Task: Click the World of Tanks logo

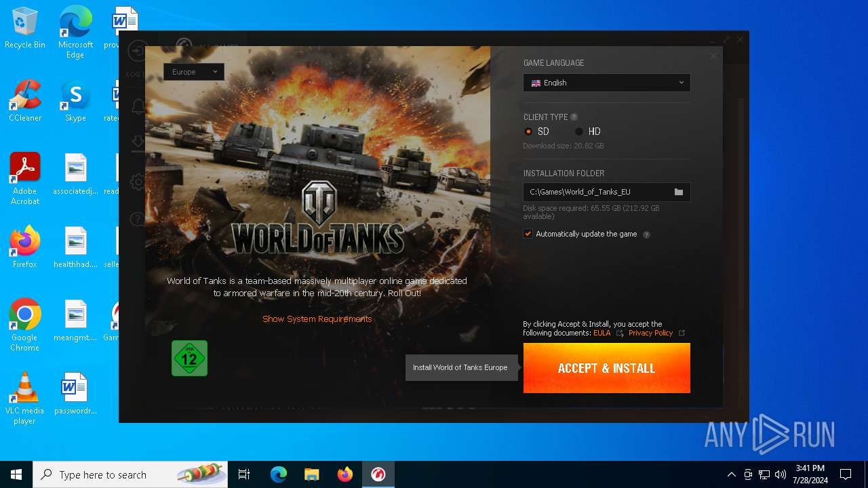Action: 318,217
